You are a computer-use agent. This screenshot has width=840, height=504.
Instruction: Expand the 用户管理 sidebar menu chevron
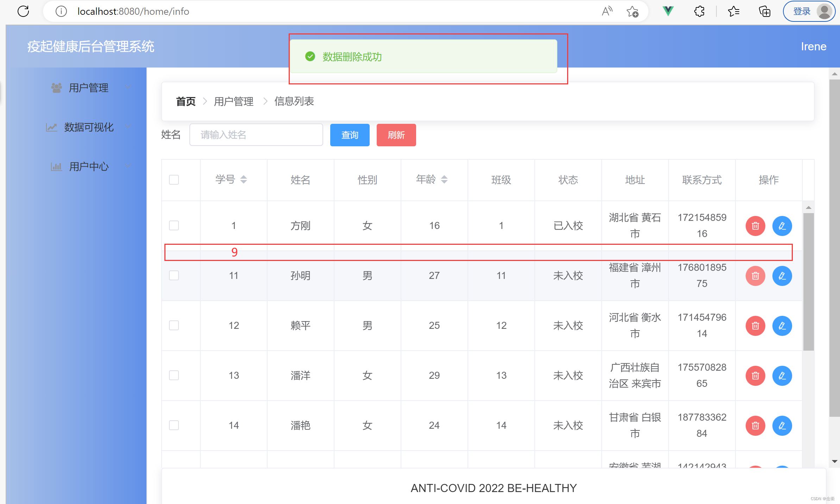tap(128, 87)
